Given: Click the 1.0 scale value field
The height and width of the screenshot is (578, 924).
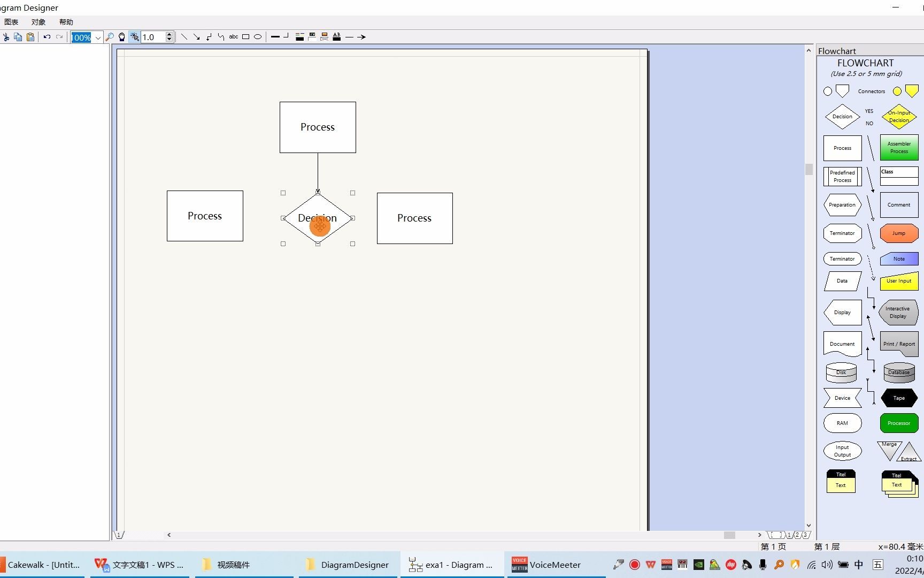Looking at the screenshot, I should click(x=153, y=37).
